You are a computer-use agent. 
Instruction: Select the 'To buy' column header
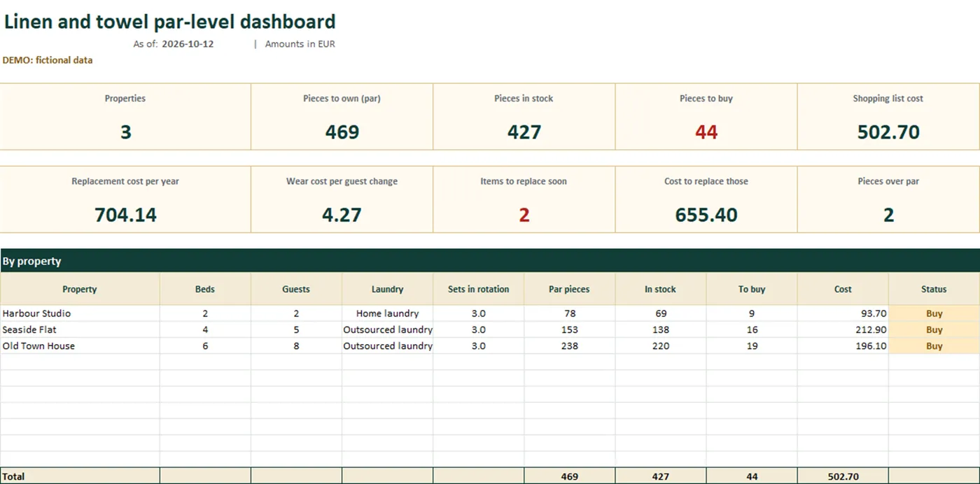752,289
